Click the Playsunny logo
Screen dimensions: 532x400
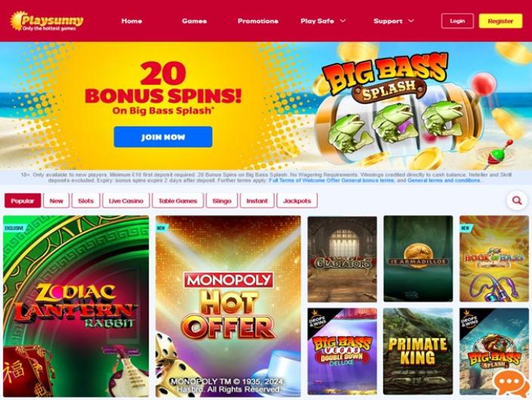47,21
